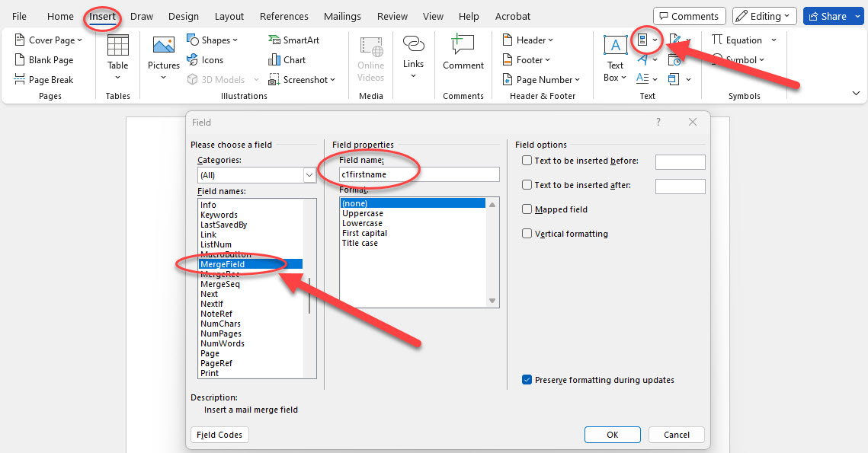This screenshot has width=868, height=453.
Task: Click the Field dialog help question mark
Action: [x=658, y=123]
